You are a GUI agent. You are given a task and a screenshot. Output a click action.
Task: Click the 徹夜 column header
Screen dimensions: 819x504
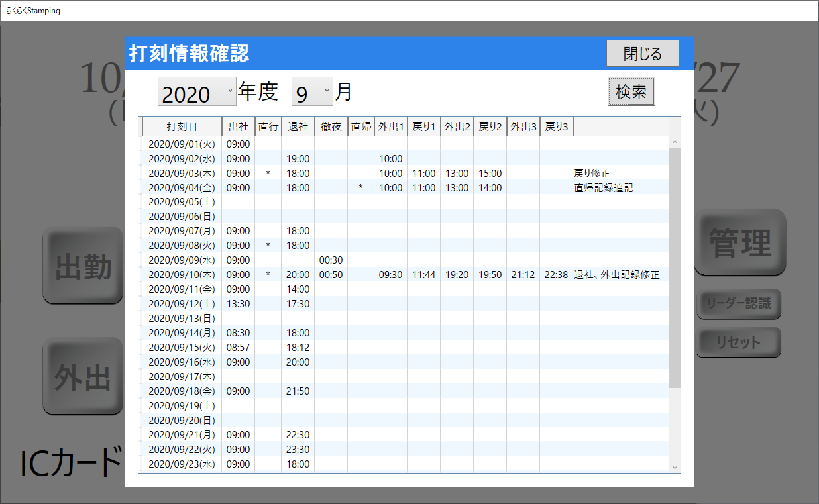(x=331, y=126)
